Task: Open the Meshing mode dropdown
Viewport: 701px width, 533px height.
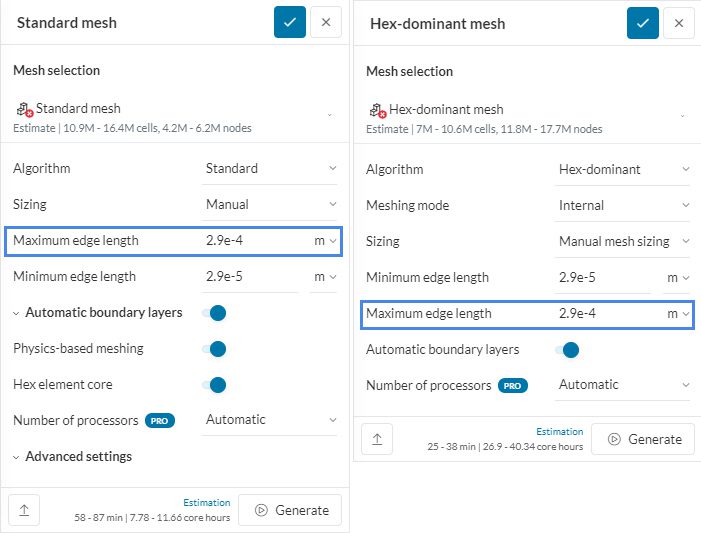Action: coord(624,205)
